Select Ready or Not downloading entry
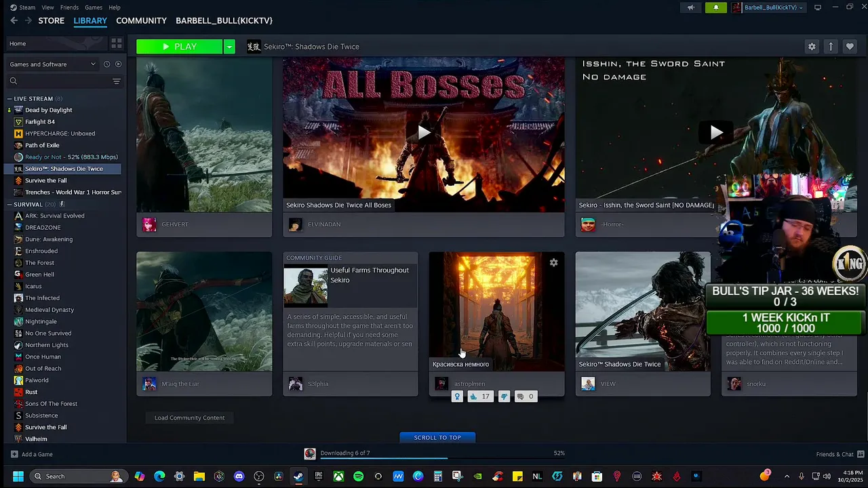This screenshot has width=868, height=488. click(x=71, y=157)
